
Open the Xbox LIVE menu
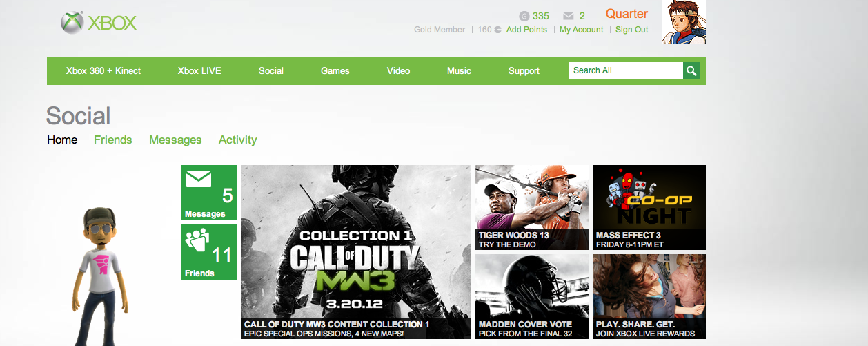coord(199,70)
